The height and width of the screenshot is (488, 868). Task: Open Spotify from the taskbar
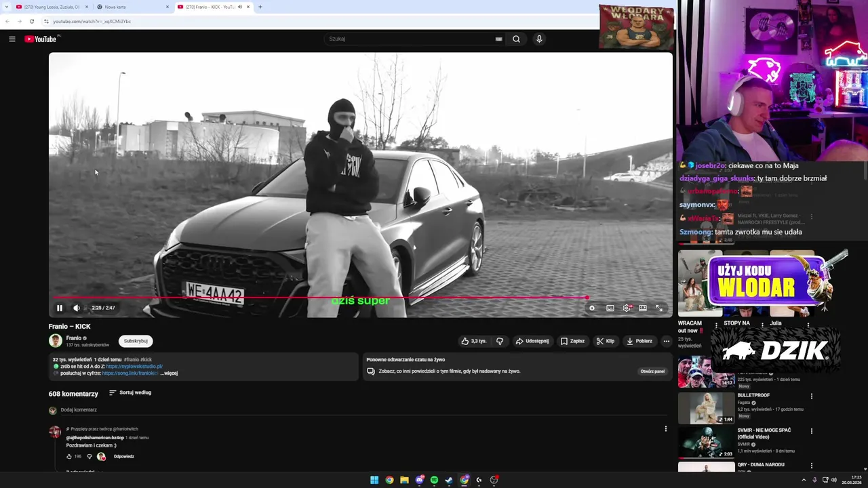[x=434, y=480]
